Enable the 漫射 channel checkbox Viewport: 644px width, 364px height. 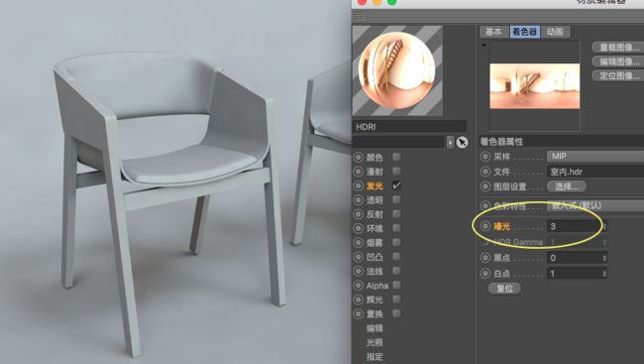tap(396, 172)
